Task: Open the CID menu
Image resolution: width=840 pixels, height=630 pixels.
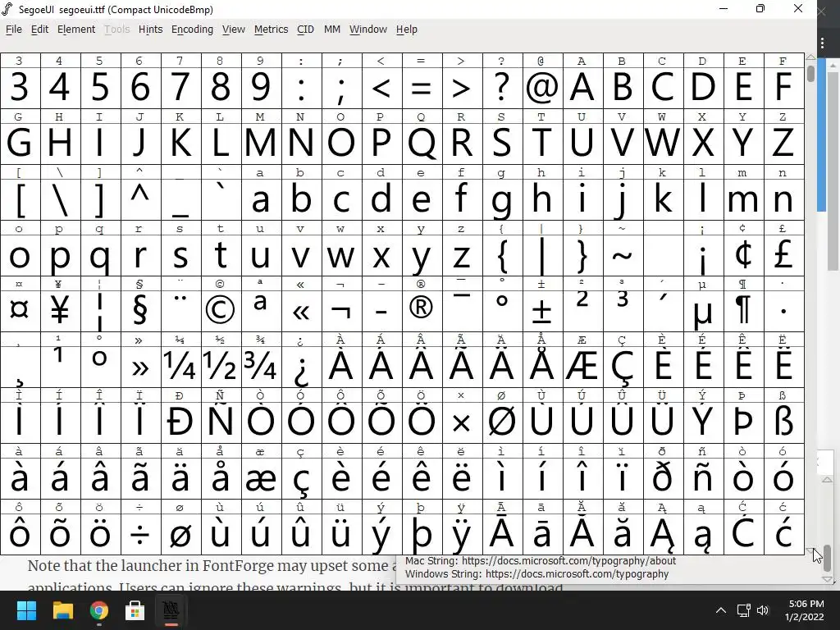Action: click(305, 30)
